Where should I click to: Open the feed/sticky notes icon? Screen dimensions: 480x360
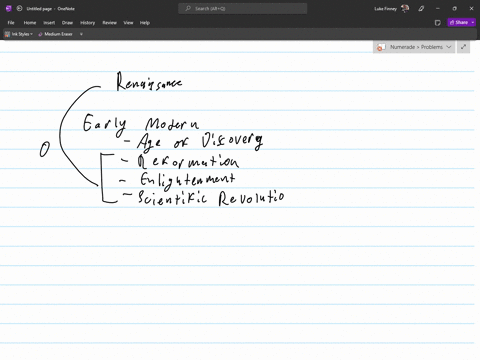pyautogui.click(x=438, y=23)
